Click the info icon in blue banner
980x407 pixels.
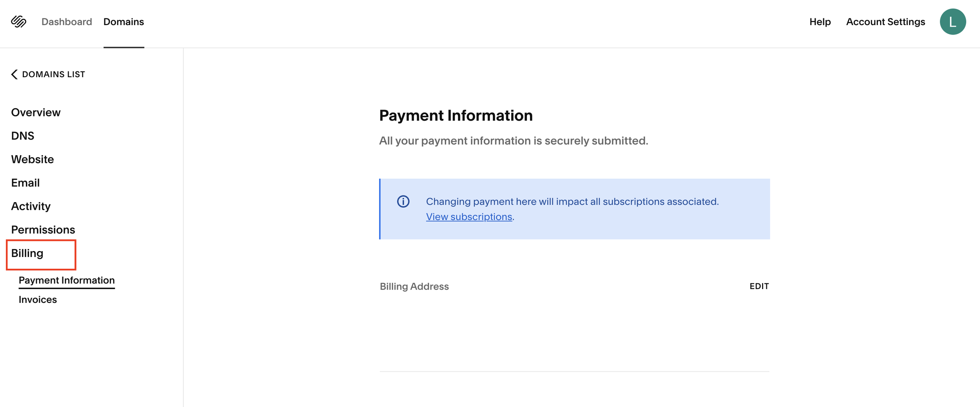[x=403, y=201]
